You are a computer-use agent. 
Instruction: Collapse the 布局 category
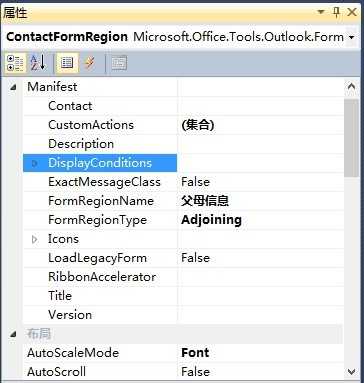coord(13,334)
